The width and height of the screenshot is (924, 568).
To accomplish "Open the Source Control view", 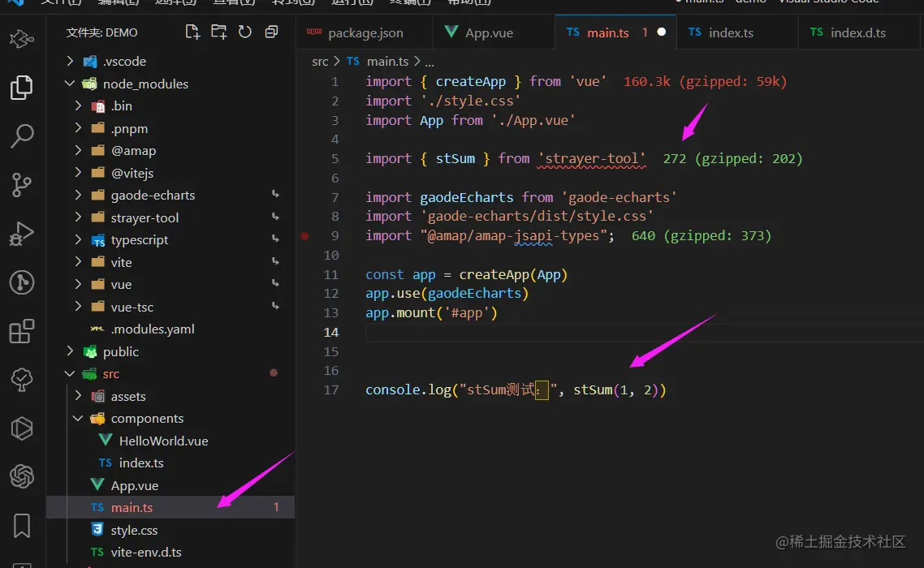I will (22, 185).
